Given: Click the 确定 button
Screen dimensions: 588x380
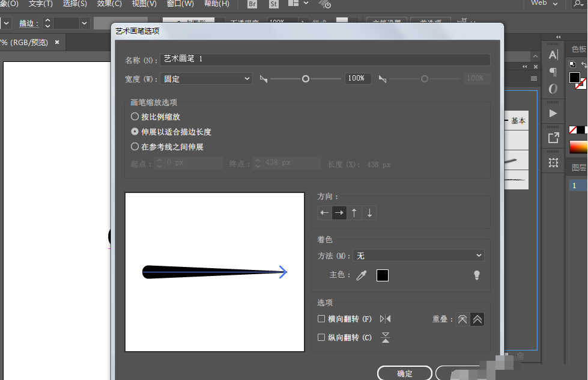Looking at the screenshot, I should (x=404, y=373).
